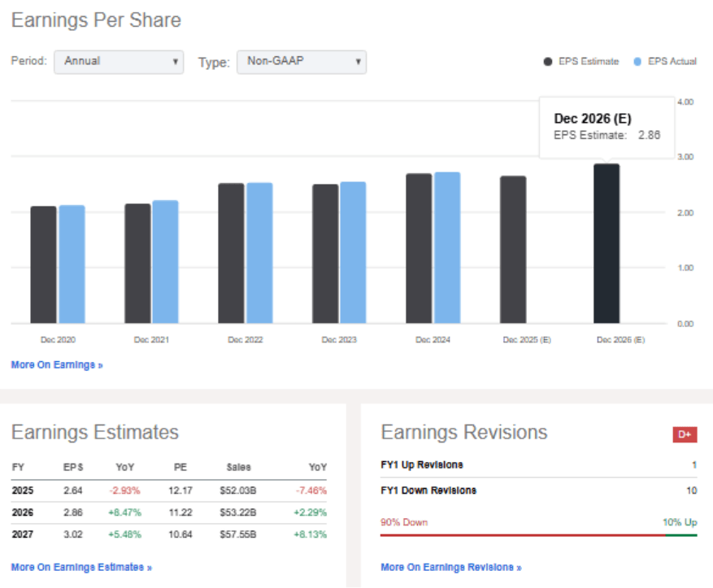Follow the More On Earnings Revisions link

(x=450, y=567)
